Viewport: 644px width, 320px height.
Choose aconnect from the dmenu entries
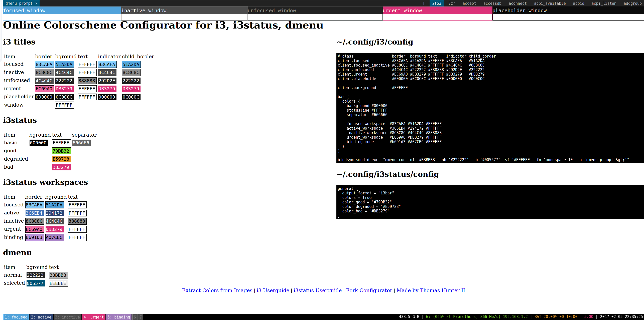518,3
